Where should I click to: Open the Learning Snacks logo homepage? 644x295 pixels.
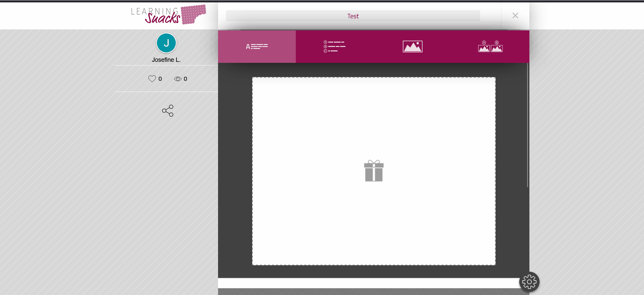point(168,15)
